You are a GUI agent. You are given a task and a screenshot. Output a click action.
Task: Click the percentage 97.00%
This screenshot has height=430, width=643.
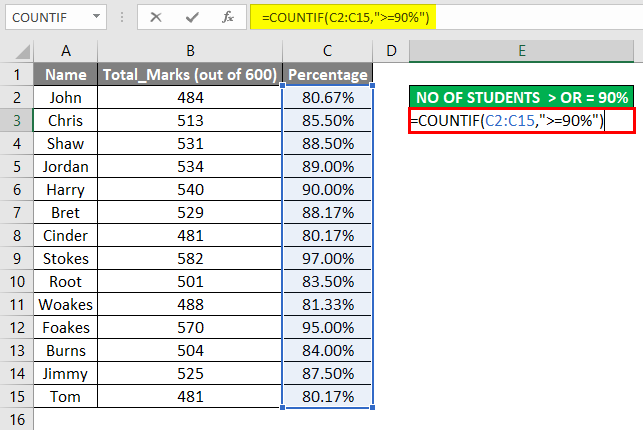pos(327,258)
